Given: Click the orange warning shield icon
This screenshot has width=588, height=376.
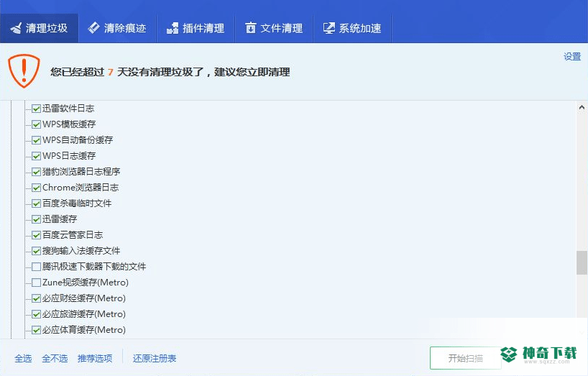Looking at the screenshot, I should tap(24, 71).
